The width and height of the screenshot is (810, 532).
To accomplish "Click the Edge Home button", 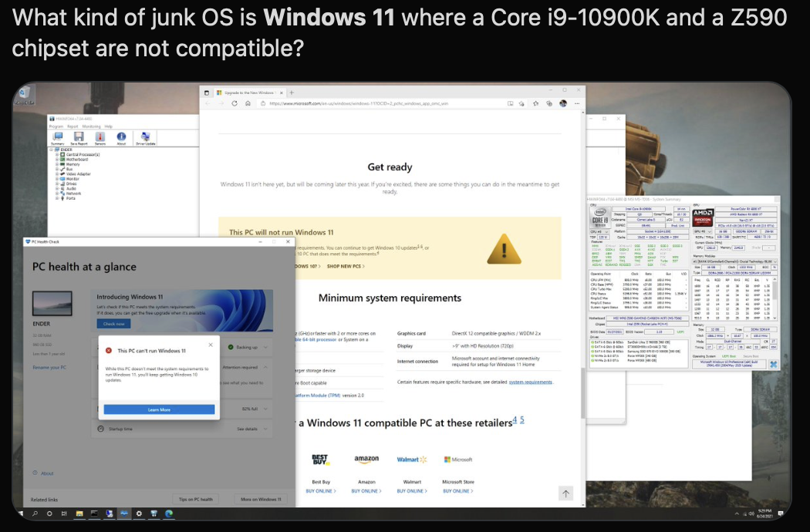I will 248,103.
